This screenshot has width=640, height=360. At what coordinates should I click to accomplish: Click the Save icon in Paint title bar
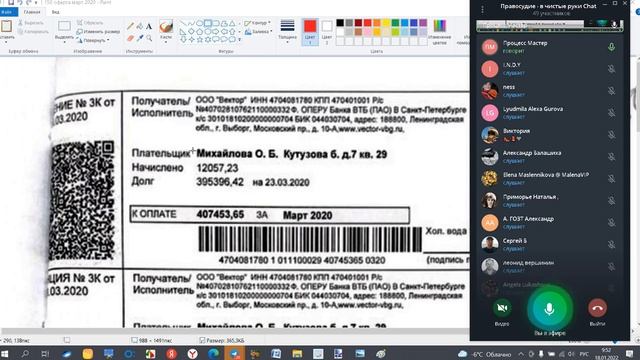[x=11, y=3]
